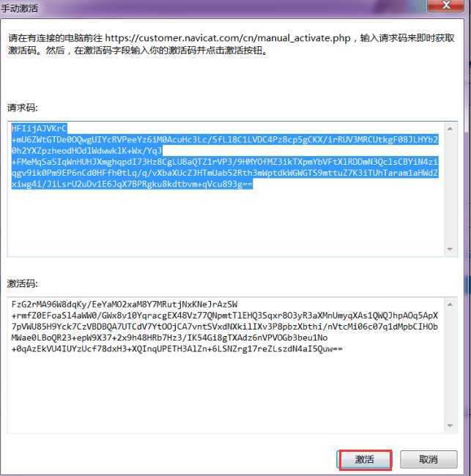Click activation code line starting FzG2rMA96W8dqKy
The height and width of the screenshot is (476, 471).
pyautogui.click(x=125, y=304)
